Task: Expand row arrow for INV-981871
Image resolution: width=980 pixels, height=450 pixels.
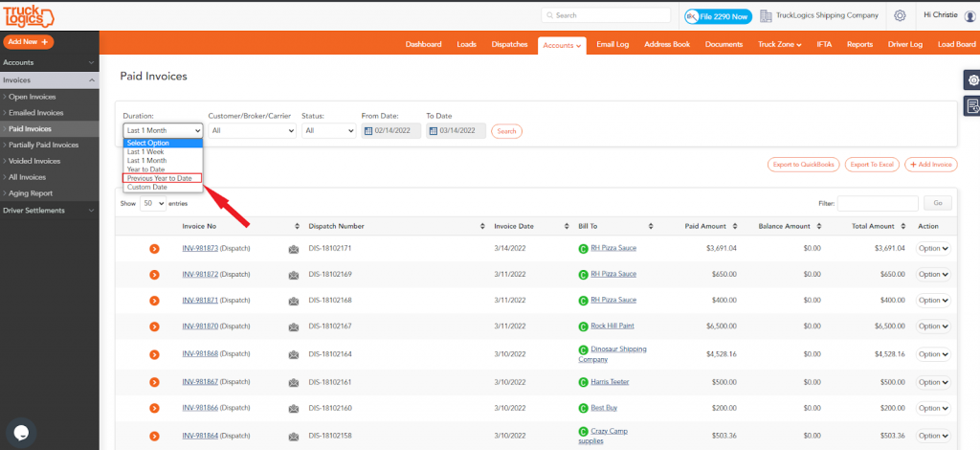Action: coord(154,301)
